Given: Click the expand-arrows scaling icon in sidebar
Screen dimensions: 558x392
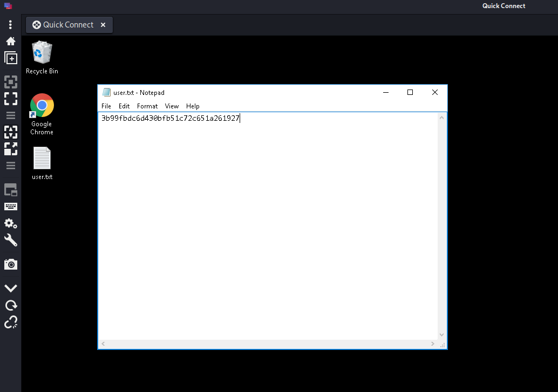Looking at the screenshot, I should [11, 149].
